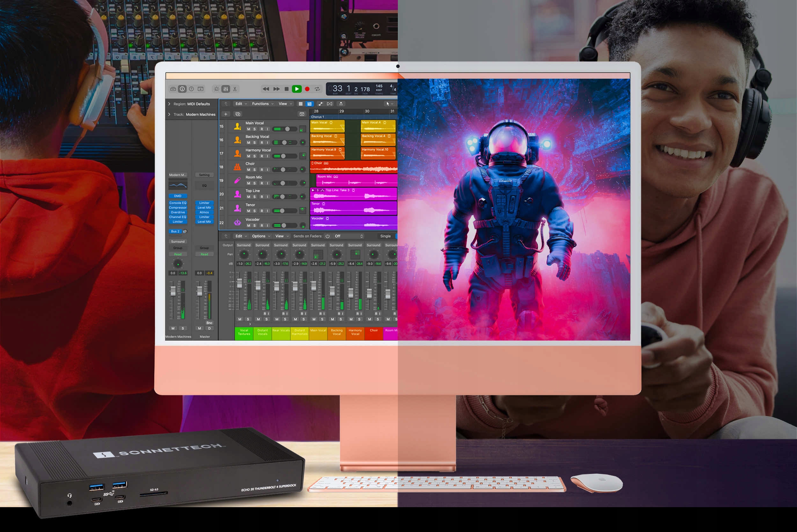Toggle the Cycle mode button
797x532 pixels.
(x=318, y=89)
